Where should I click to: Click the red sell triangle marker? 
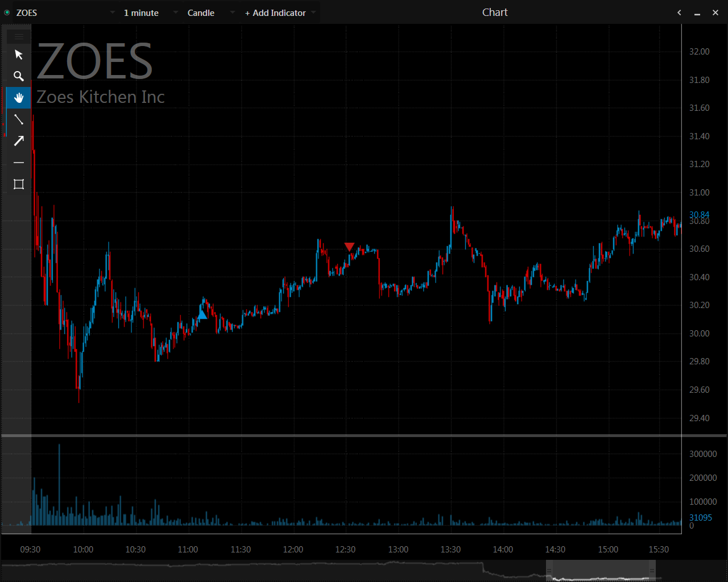[x=349, y=247]
